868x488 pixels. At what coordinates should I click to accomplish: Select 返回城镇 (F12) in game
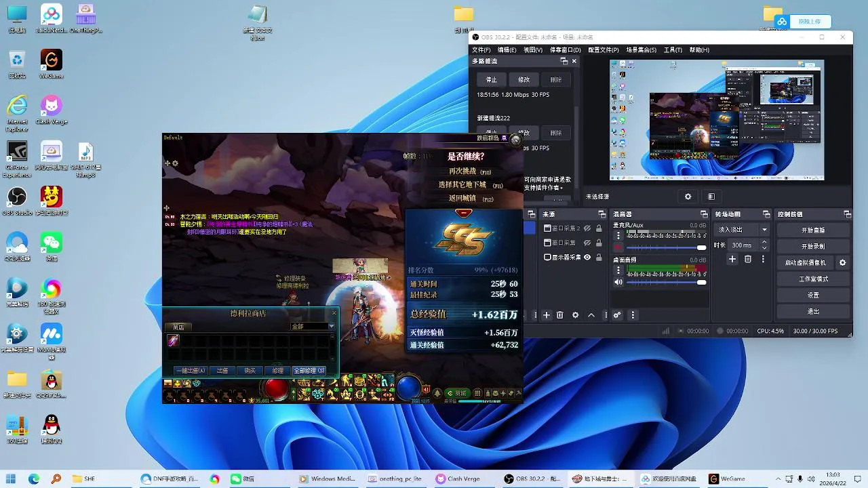click(x=471, y=199)
